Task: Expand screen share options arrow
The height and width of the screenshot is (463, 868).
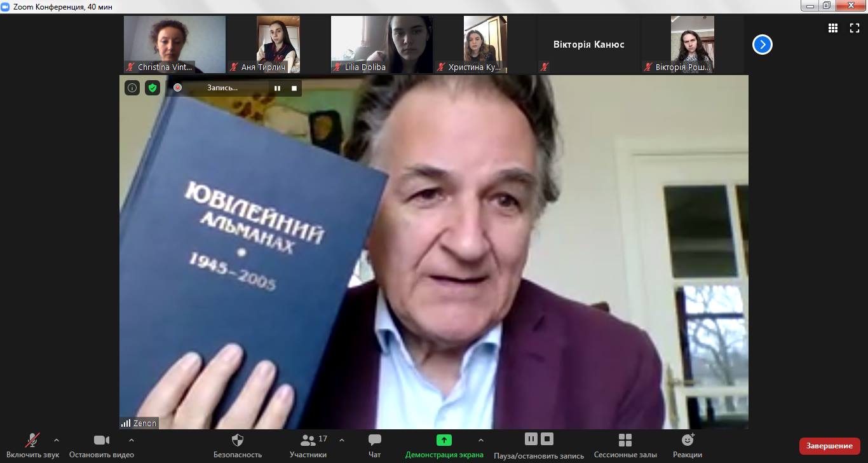Action: point(480,440)
